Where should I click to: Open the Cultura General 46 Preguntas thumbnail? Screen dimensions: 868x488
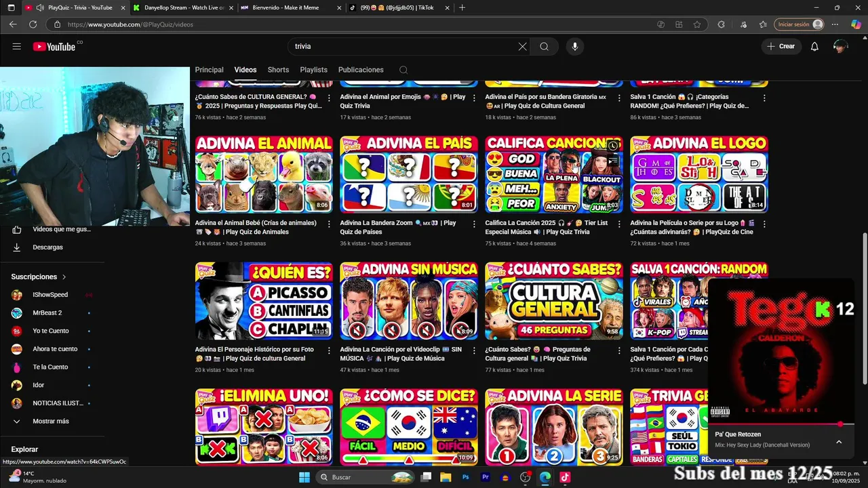click(x=554, y=301)
